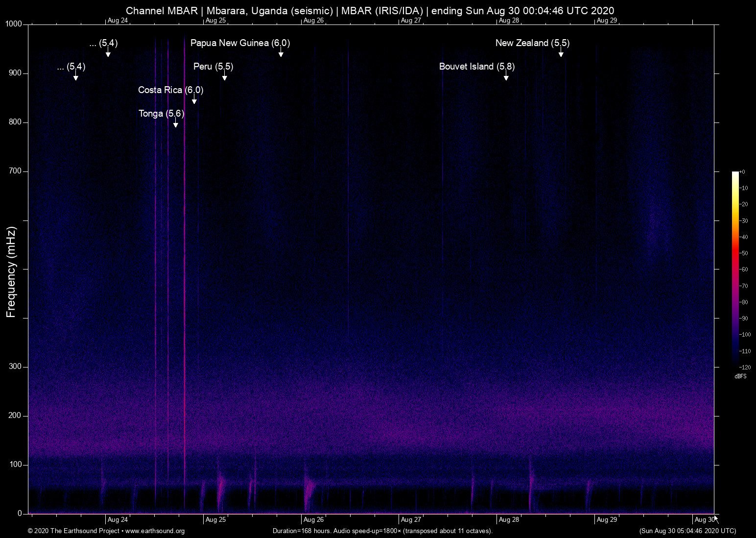Click the arrow marker under Papua New Guinea (6.0)
The height and width of the screenshot is (538, 756).
281,53
